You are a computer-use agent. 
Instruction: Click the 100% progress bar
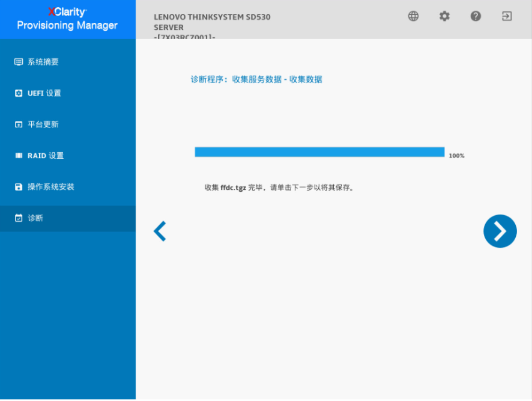click(318, 152)
